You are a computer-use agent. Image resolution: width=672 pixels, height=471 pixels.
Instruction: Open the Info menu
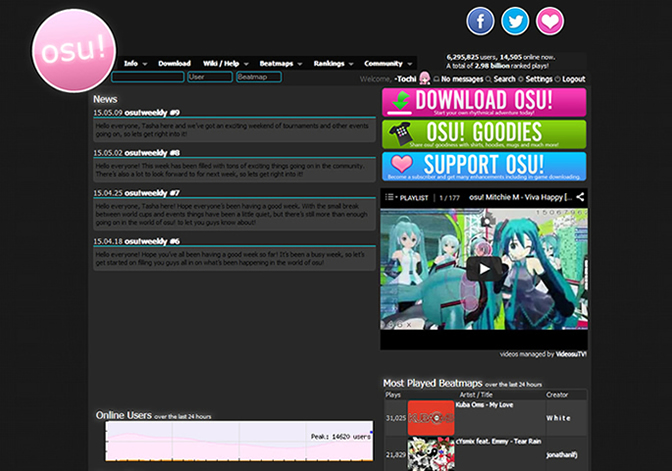click(131, 63)
